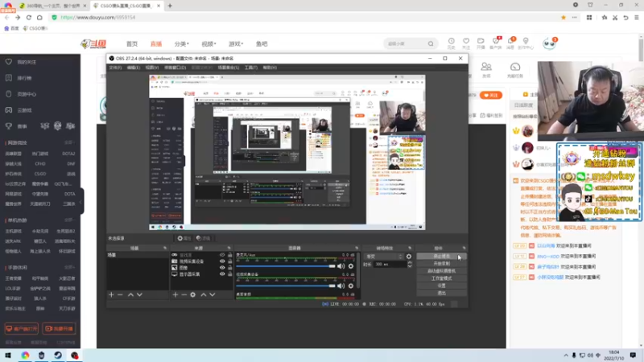Open the Windows Start menu
Image resolution: width=644 pixels, height=362 pixels.
[8, 355]
